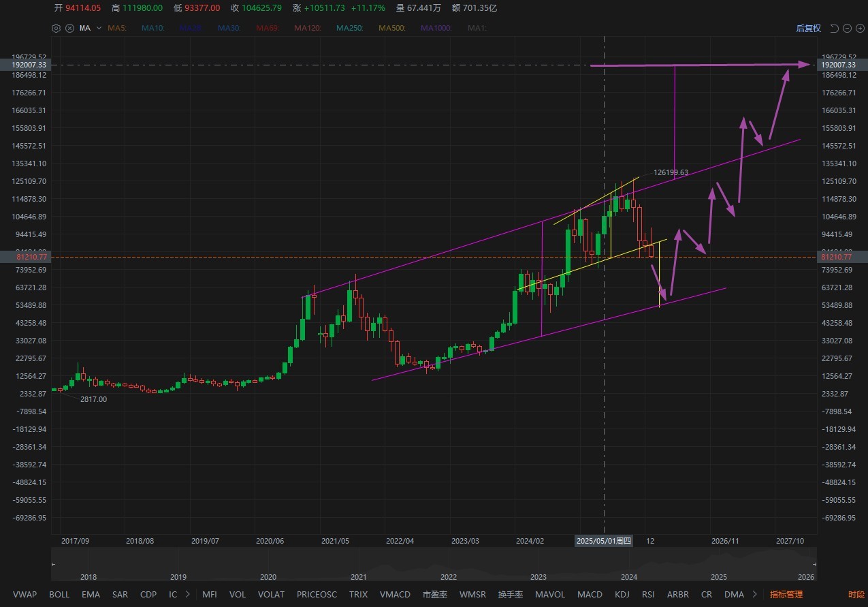Open MA indicator settings gear
868x607 pixels.
coord(56,28)
